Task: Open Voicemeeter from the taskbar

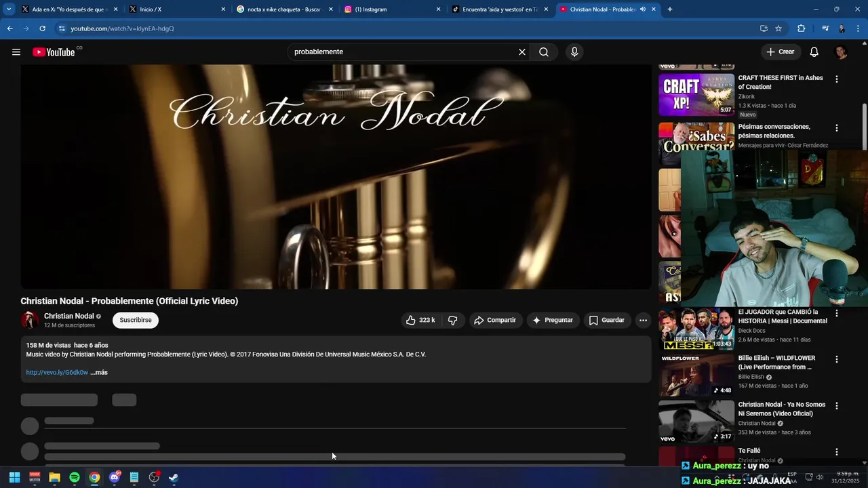Action: click(x=35, y=477)
